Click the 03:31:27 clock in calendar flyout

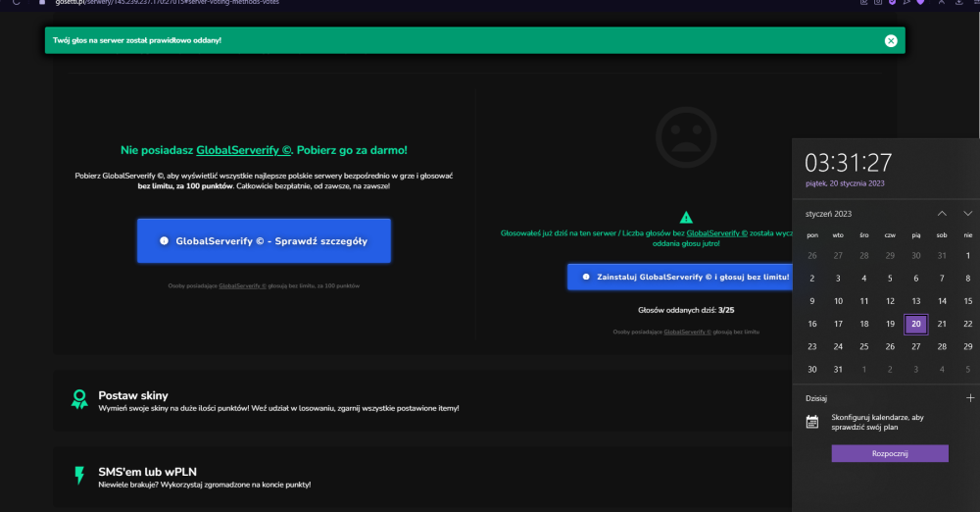848,163
